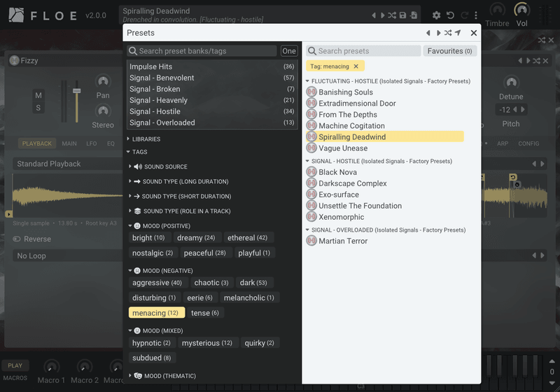Expand SOUND TYPE (LONG DURATION) group
Viewport: 560px width, 392px height.
[x=178, y=182]
